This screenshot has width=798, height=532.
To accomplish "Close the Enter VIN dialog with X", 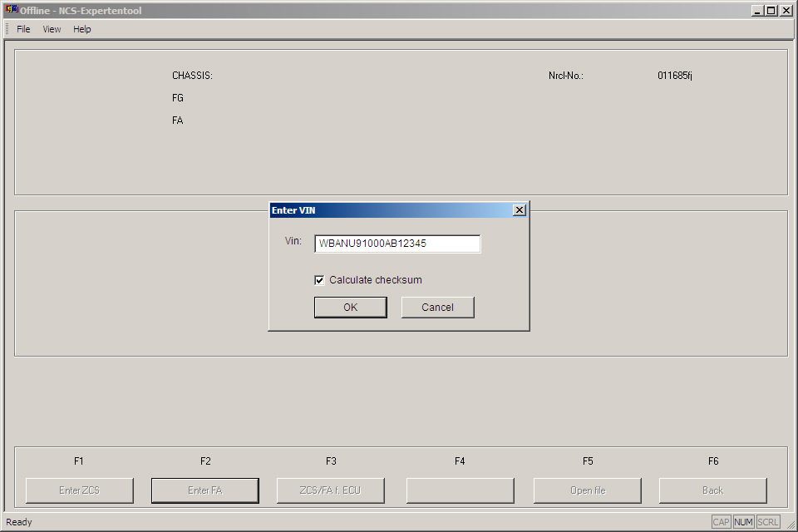I will [x=519, y=210].
